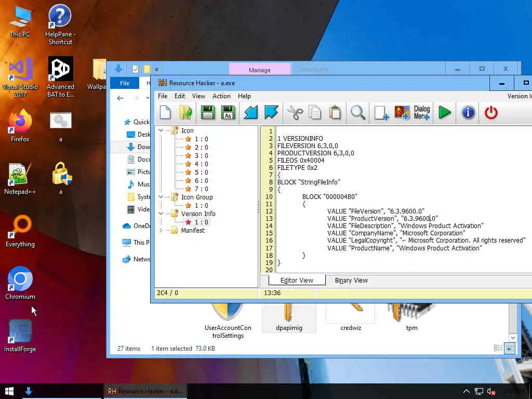
Task: Click the left-down blue arrow toolbar icon
Action: coord(251,113)
